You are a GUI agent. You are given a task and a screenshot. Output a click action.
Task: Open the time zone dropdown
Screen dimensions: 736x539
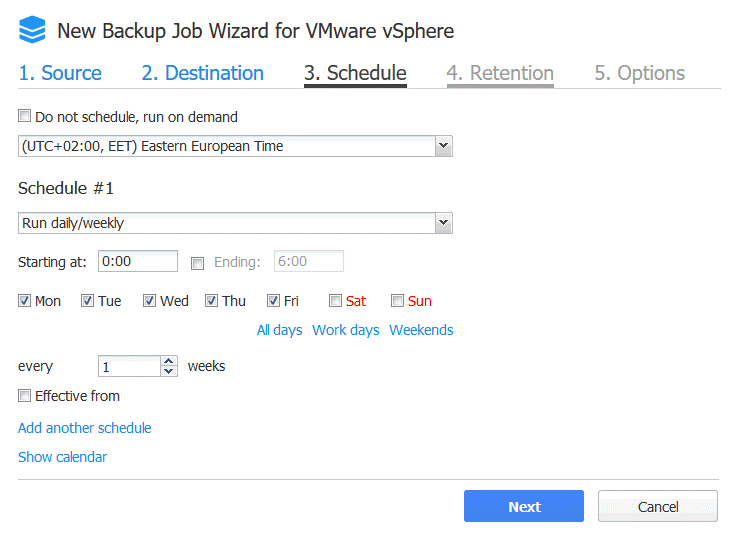click(x=444, y=147)
